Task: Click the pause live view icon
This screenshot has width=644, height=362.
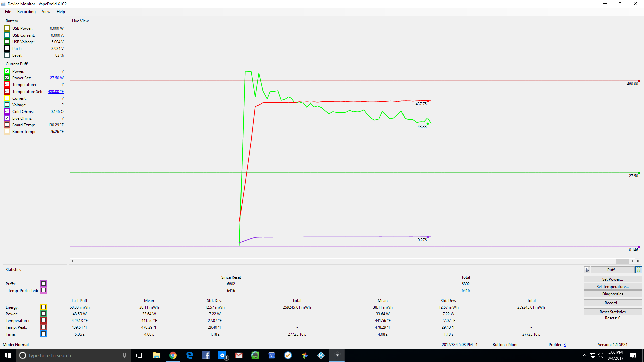Action: point(638,270)
